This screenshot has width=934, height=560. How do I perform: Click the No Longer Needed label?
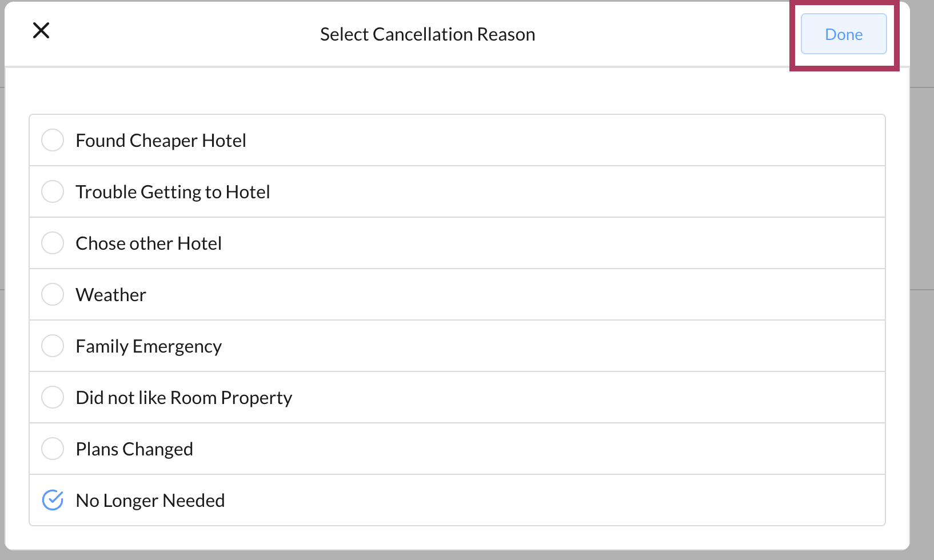click(x=150, y=500)
